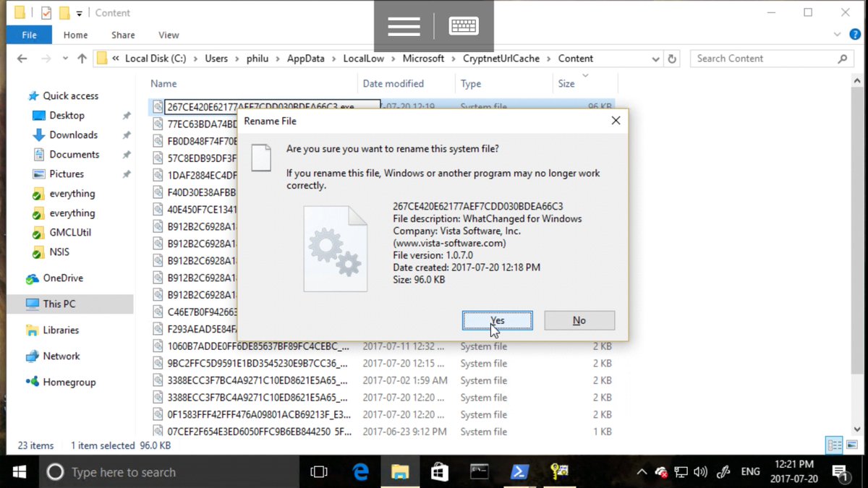Select Homegroup in navigation pane

coord(69,382)
